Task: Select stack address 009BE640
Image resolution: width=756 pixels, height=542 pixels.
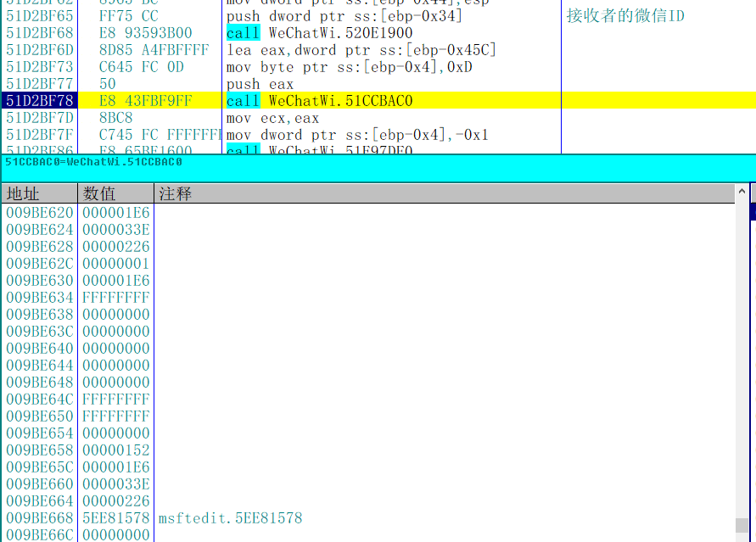Action: pos(40,349)
